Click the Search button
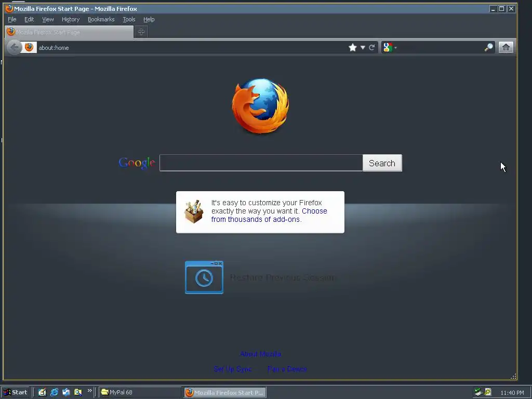The image size is (532, 399). pos(382,163)
